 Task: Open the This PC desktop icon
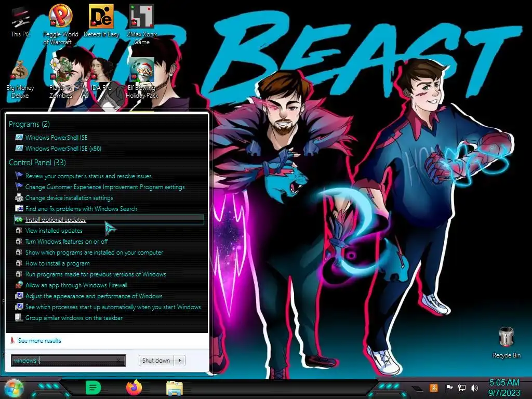(x=20, y=22)
